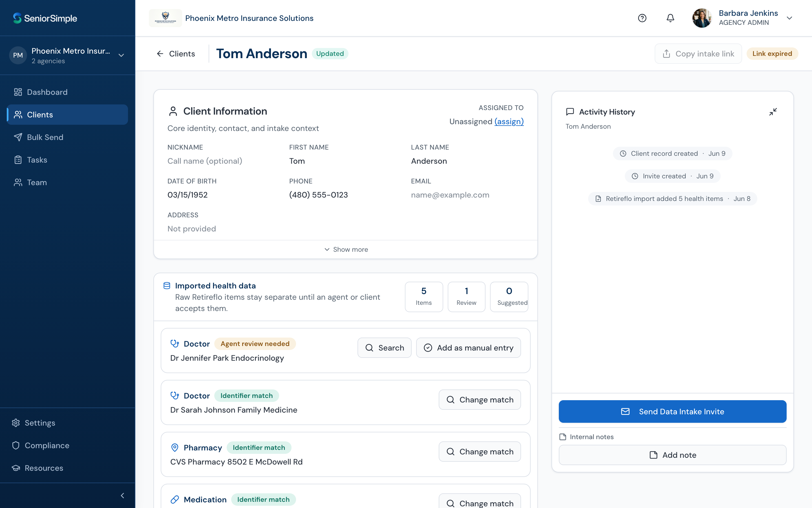Click Agent review needed badge
This screenshot has width=812, height=508.
coord(255,344)
